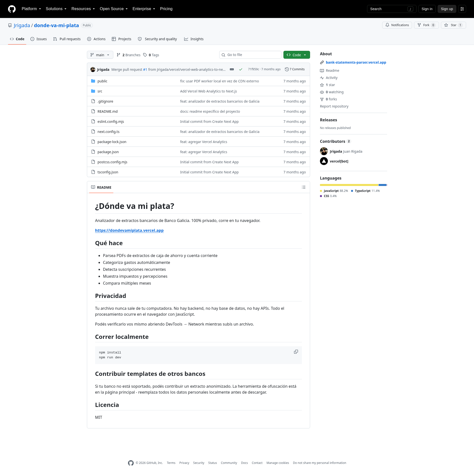Open the green Code dropdown button
The image size is (474, 476).
297,55
